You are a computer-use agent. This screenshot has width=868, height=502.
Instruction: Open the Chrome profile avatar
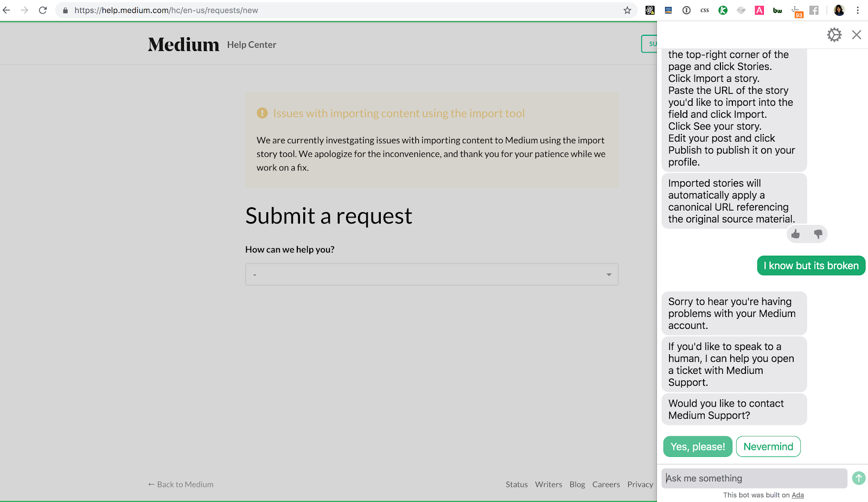pyautogui.click(x=839, y=10)
